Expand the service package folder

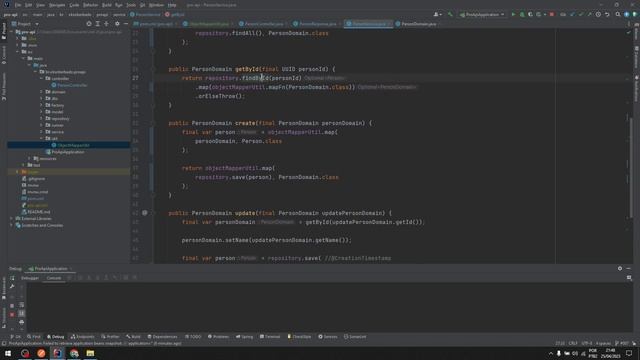tap(41, 132)
